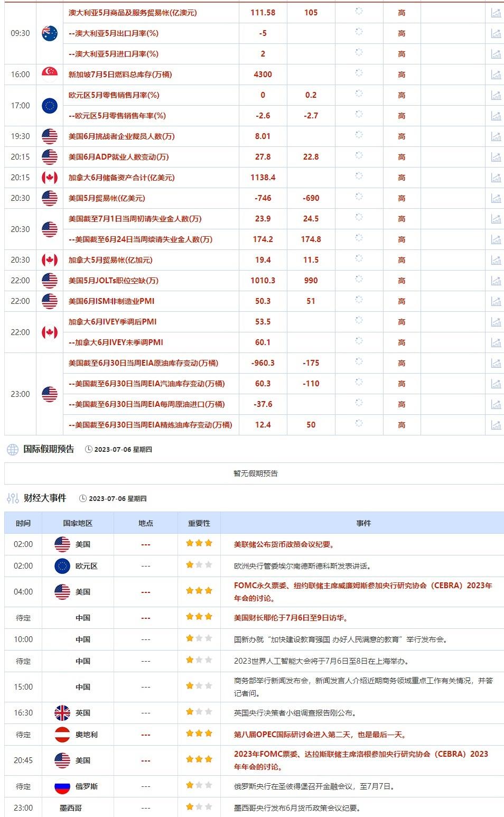Open chart icon for 加拿大6月储备资产合计 row

click(496, 178)
